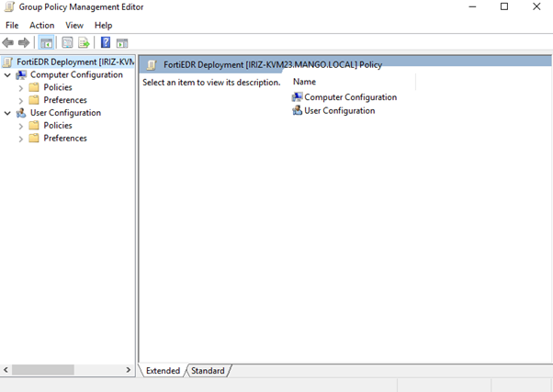Click the Export List toolbar icon
The height and width of the screenshot is (392, 553).
point(84,42)
